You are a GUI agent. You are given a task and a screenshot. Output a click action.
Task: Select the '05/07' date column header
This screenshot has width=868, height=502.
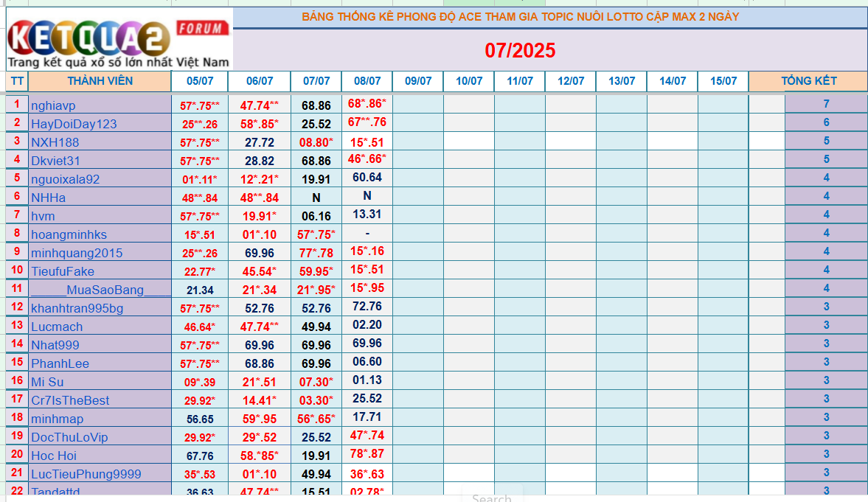pos(200,81)
